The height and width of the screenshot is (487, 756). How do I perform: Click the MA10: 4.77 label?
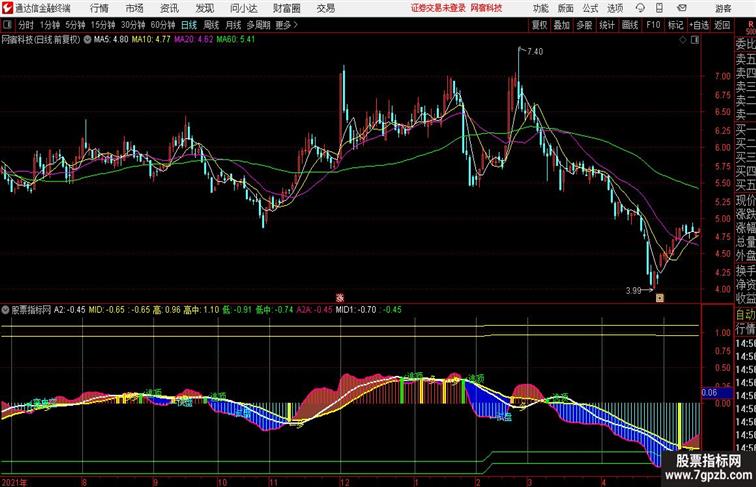click(151, 40)
